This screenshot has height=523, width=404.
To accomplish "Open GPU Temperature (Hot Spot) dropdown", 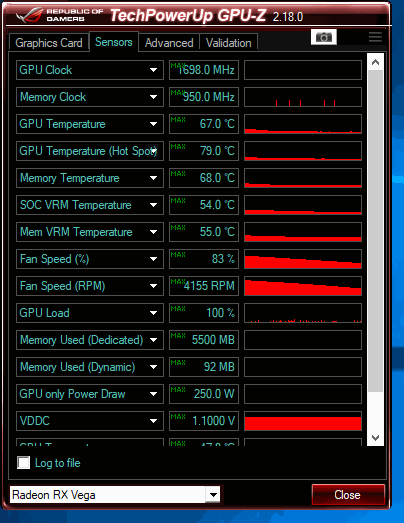I will point(153,151).
